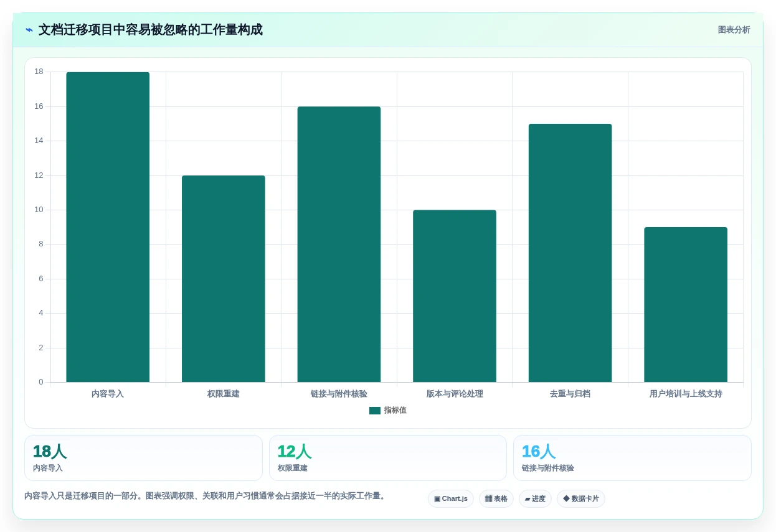Click the 用户培训与上线支持 bar in chart
Viewport: 776px width, 532px height.
click(x=686, y=305)
